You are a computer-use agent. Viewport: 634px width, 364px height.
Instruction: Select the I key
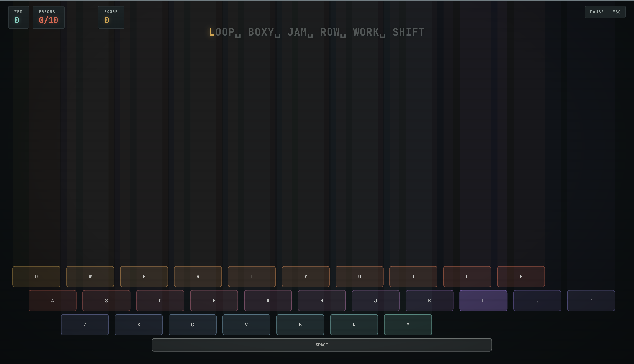[x=413, y=276]
